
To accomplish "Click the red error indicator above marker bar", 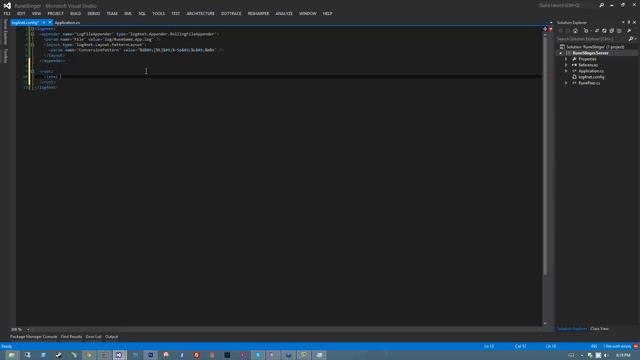I will pyautogui.click(x=551, y=29).
